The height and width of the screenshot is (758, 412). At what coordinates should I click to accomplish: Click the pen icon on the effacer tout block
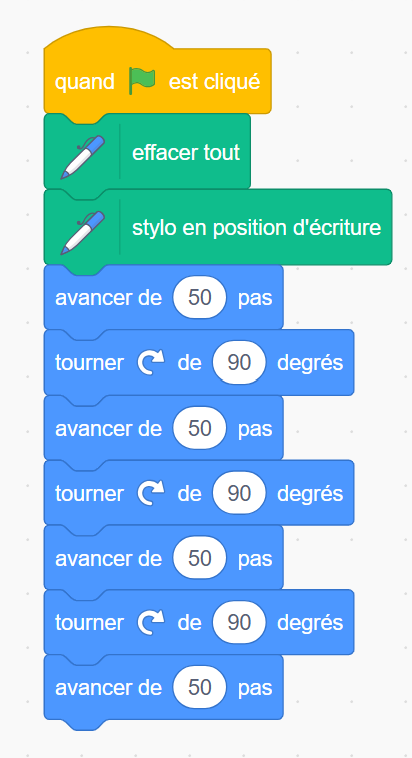pyautogui.click(x=82, y=157)
